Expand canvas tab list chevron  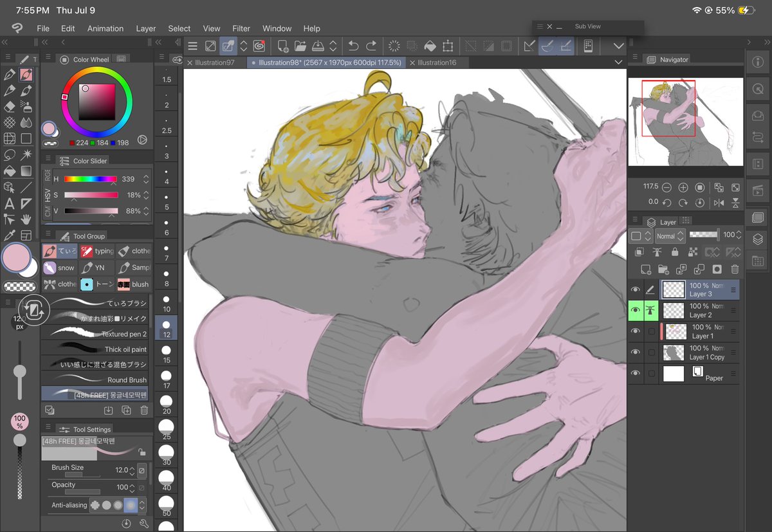(x=618, y=62)
